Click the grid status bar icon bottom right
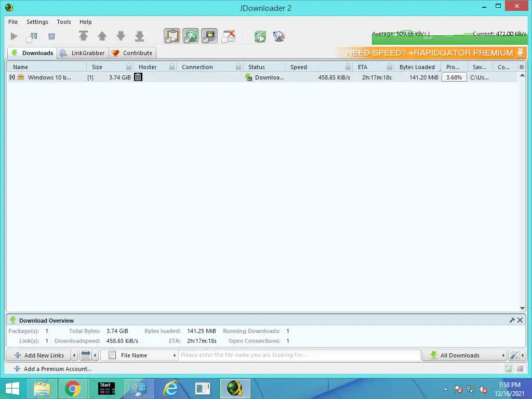Screen dimensions: 532x399 pos(520,368)
